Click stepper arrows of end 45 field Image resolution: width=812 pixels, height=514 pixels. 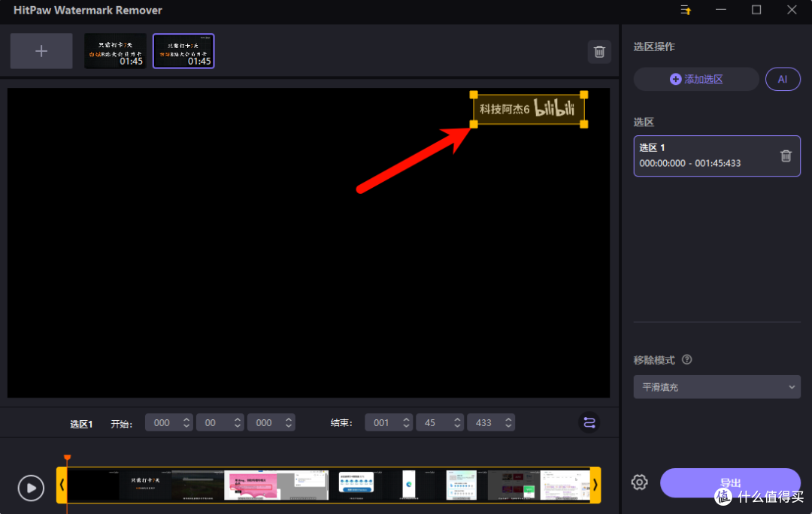[457, 423]
